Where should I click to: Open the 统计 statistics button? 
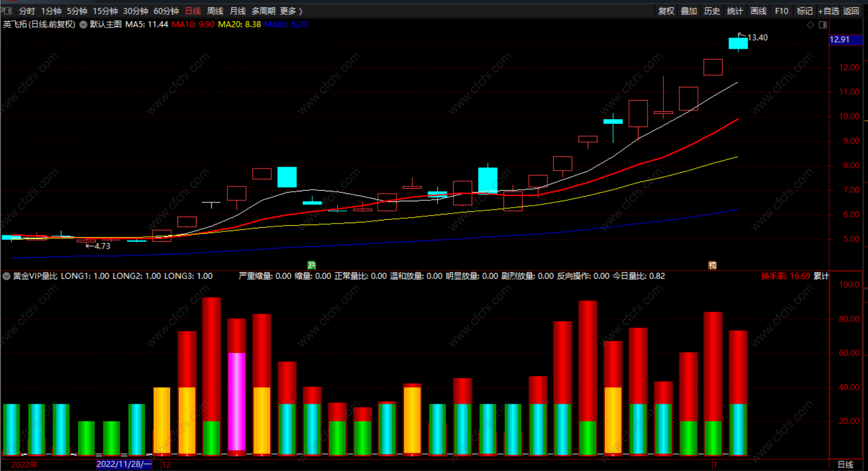(735, 11)
